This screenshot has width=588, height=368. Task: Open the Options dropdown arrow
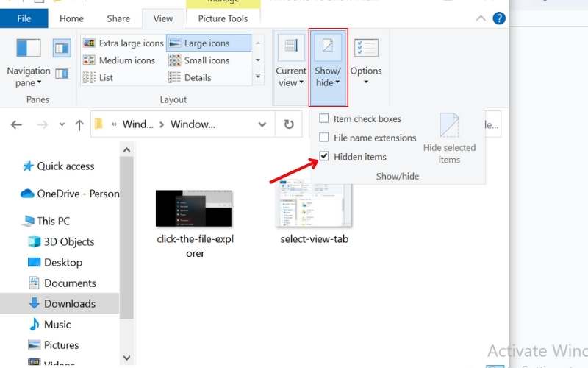pyautogui.click(x=366, y=82)
